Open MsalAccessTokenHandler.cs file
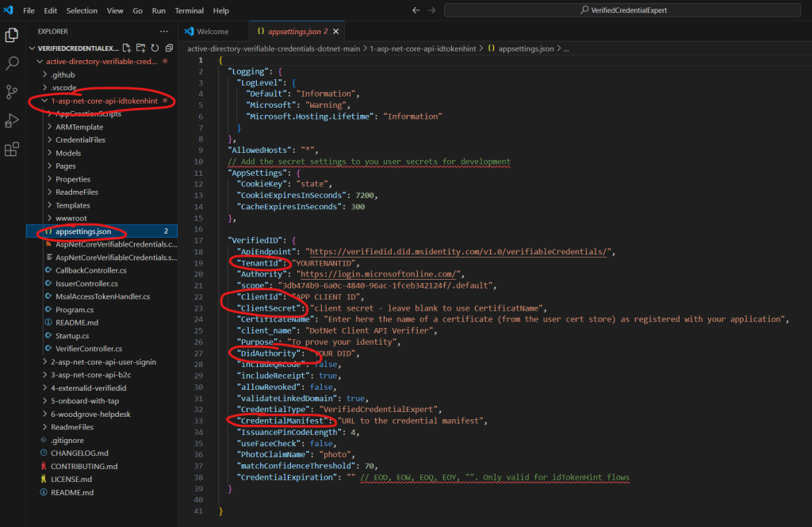 click(102, 296)
